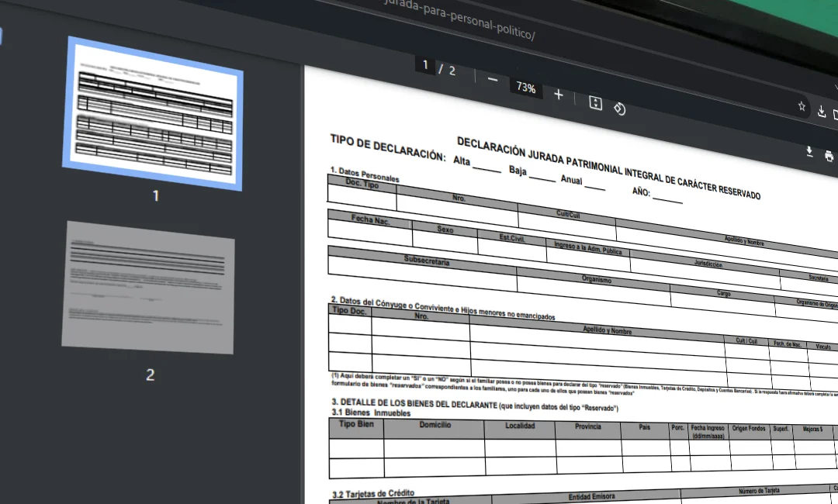Click the 'Fecha Nac.' header
The height and width of the screenshot is (504, 838).
370,219
